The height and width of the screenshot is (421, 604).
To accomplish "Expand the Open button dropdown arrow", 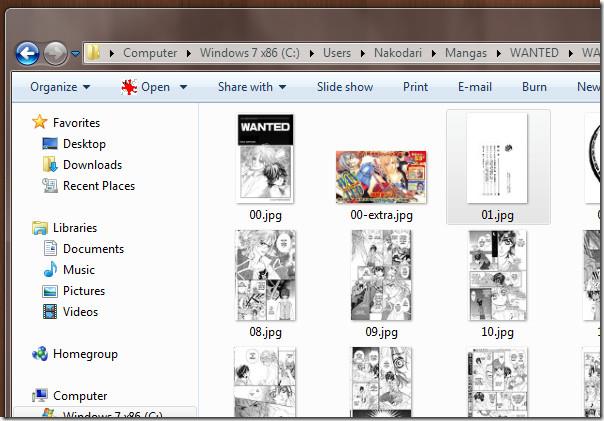I will tap(182, 87).
